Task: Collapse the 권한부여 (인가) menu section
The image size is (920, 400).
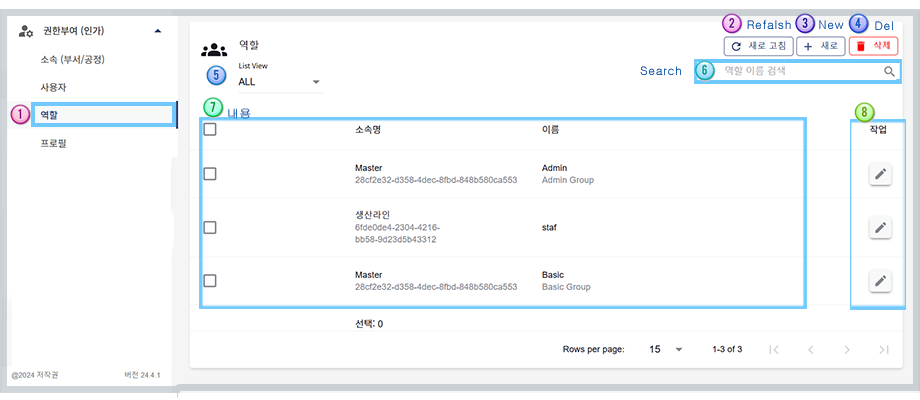Action: (x=157, y=32)
